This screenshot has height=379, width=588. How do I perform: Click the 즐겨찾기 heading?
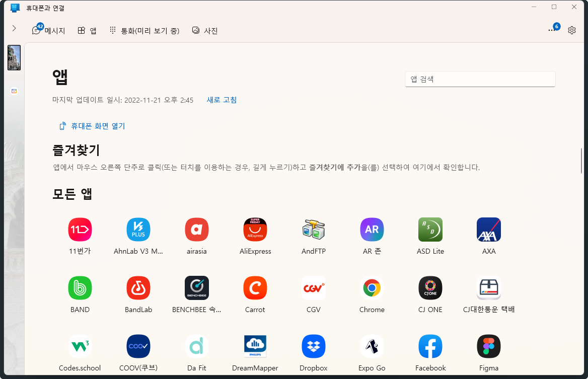click(x=76, y=150)
